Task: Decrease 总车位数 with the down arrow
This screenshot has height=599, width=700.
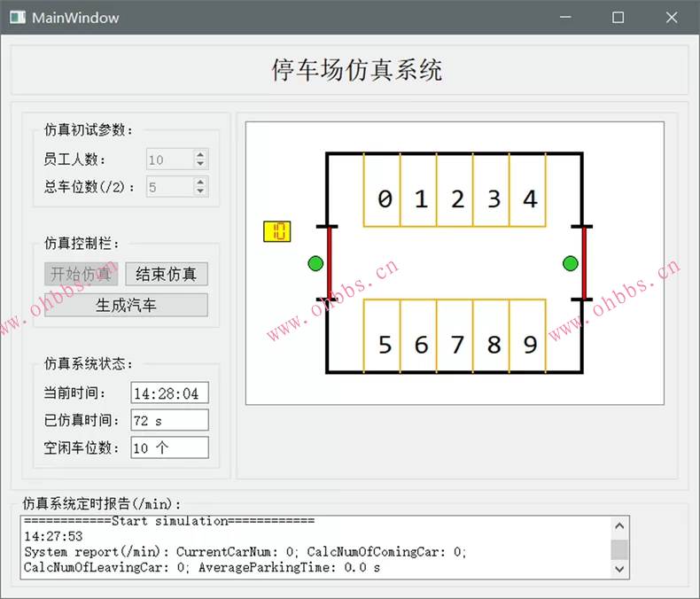Action: pyautogui.click(x=200, y=191)
